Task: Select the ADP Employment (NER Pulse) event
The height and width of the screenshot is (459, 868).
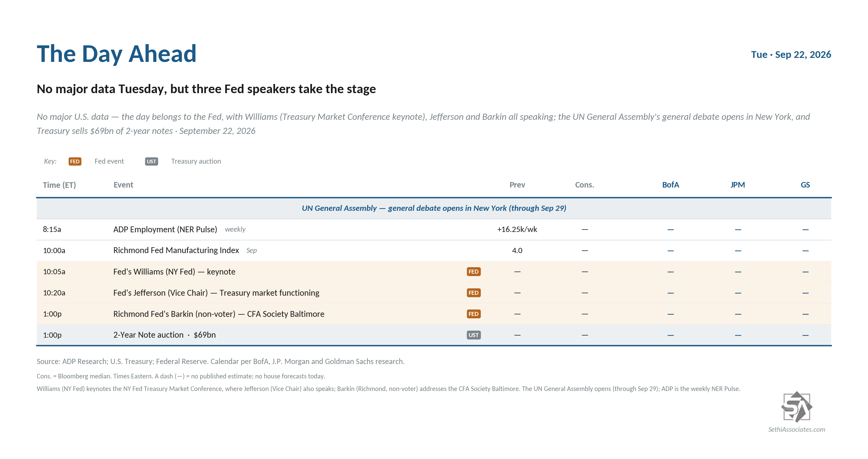Action: [165, 229]
